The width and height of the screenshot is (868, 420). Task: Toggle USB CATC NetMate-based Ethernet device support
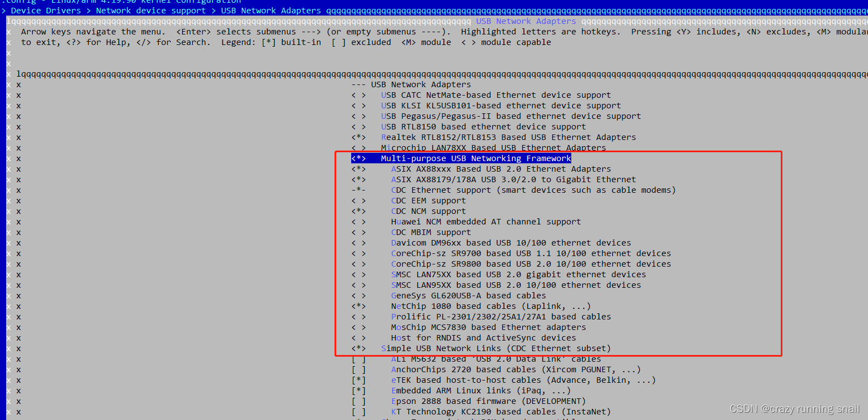[481, 95]
